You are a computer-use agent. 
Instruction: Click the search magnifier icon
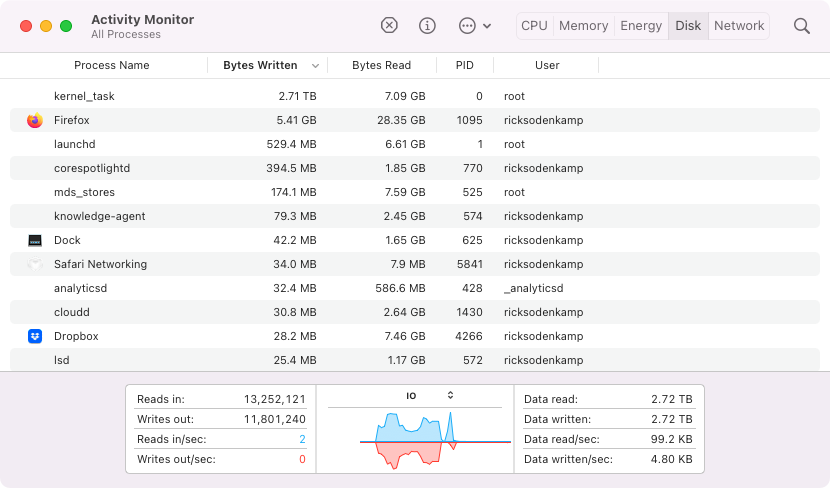point(802,26)
